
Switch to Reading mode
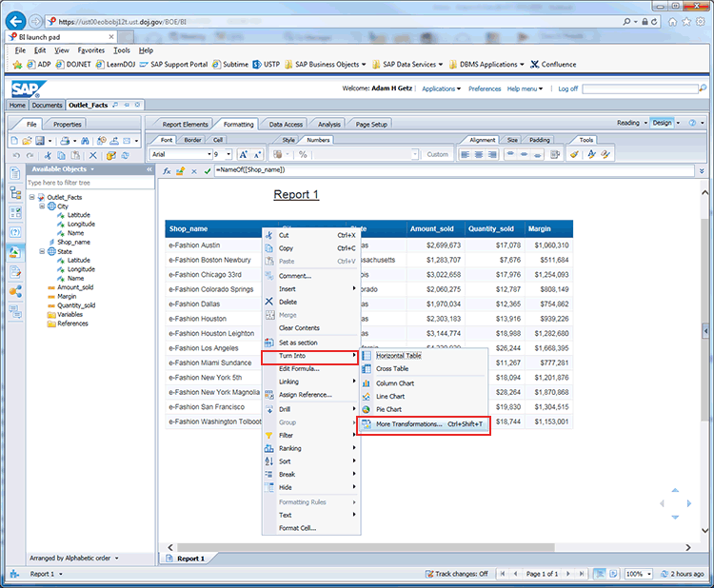click(628, 123)
